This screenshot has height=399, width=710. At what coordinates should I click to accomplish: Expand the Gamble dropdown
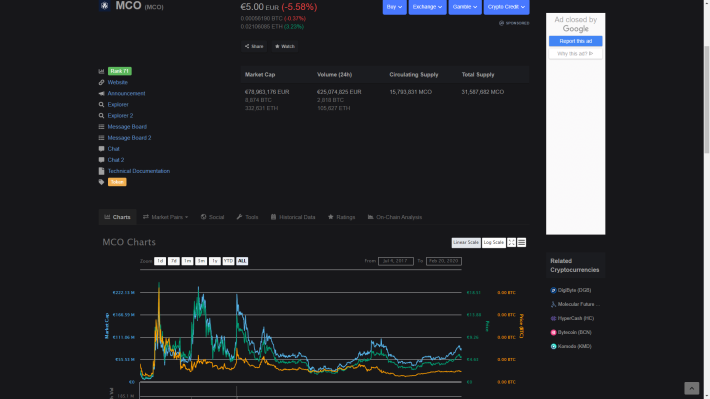(465, 7)
